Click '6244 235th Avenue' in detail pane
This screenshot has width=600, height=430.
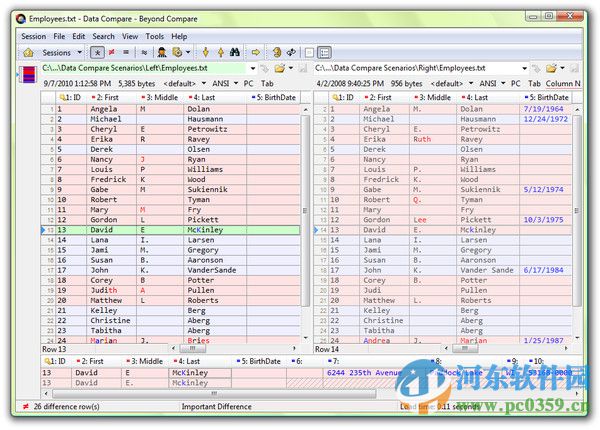[364, 373]
